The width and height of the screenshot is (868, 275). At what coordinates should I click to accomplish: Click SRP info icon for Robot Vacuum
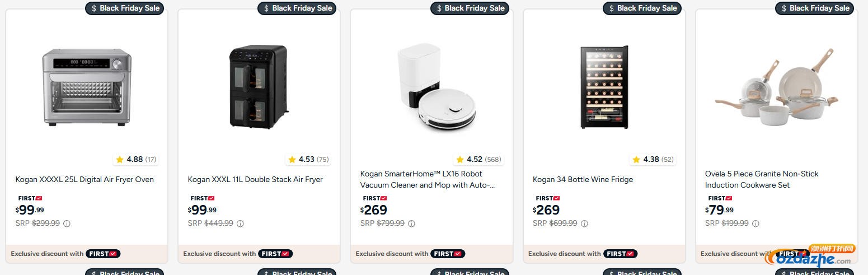pos(411,223)
